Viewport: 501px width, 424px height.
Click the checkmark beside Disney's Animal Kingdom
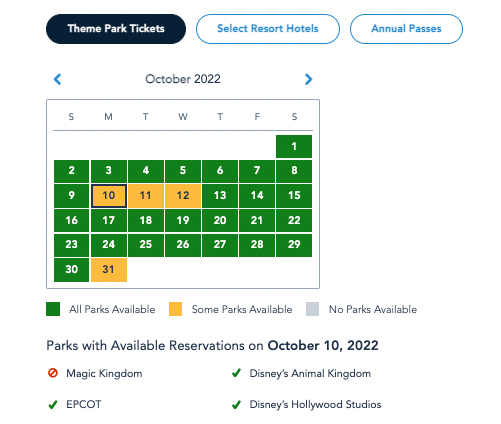pyautogui.click(x=236, y=373)
